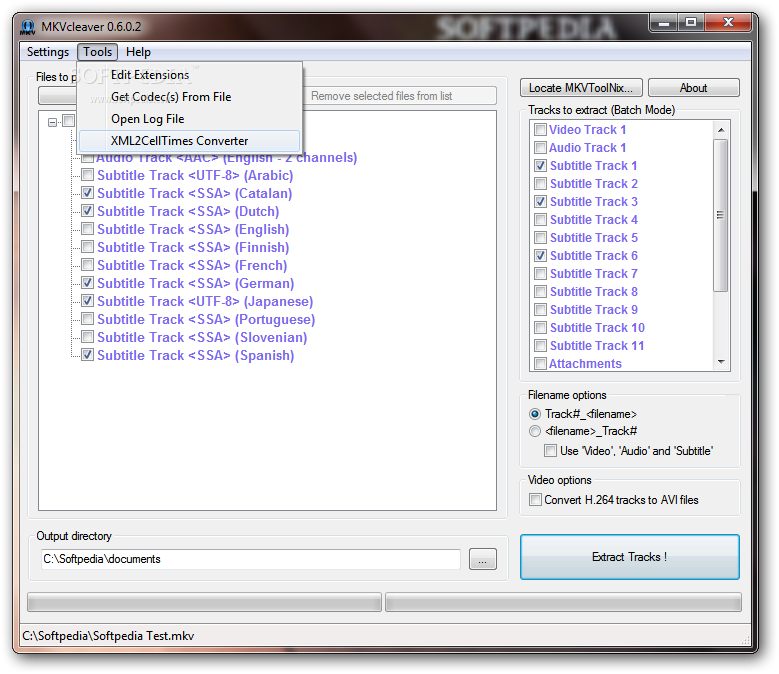Viewport: 779px width, 674px height.
Task: Close the open Tools menu
Action: tap(97, 52)
